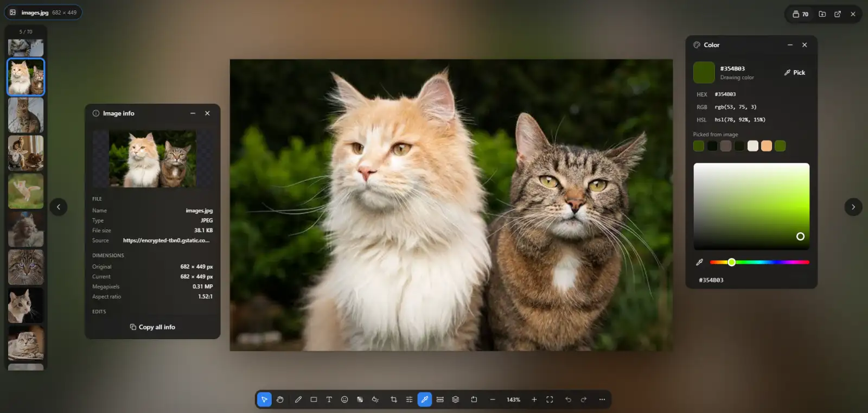Undo the last edit

pyautogui.click(x=568, y=399)
